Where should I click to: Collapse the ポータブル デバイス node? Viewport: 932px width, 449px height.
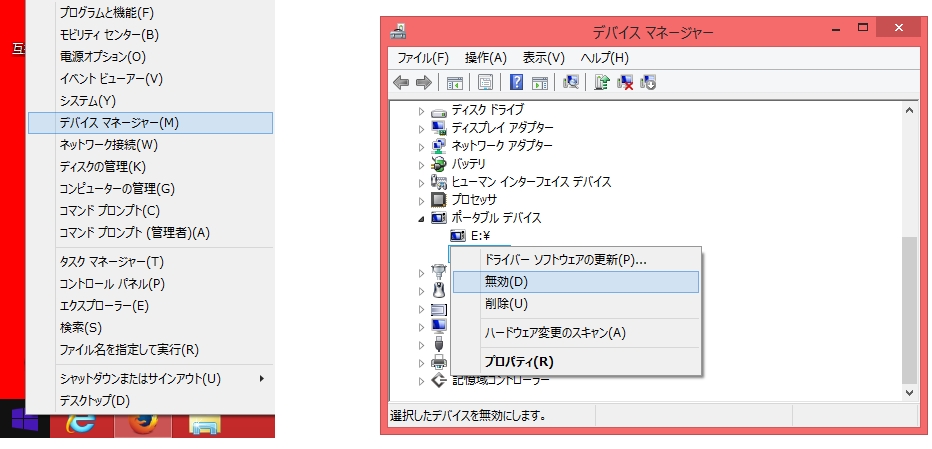421,219
